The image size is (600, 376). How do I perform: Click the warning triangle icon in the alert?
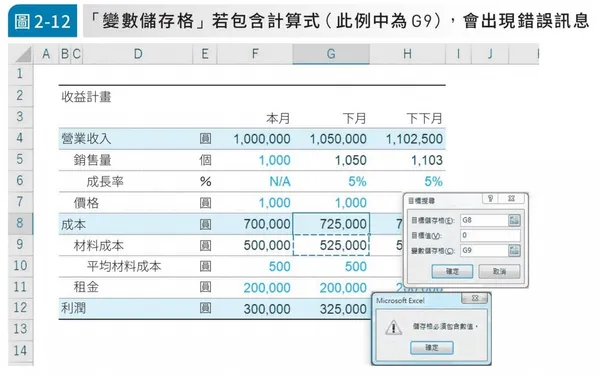[393, 327]
